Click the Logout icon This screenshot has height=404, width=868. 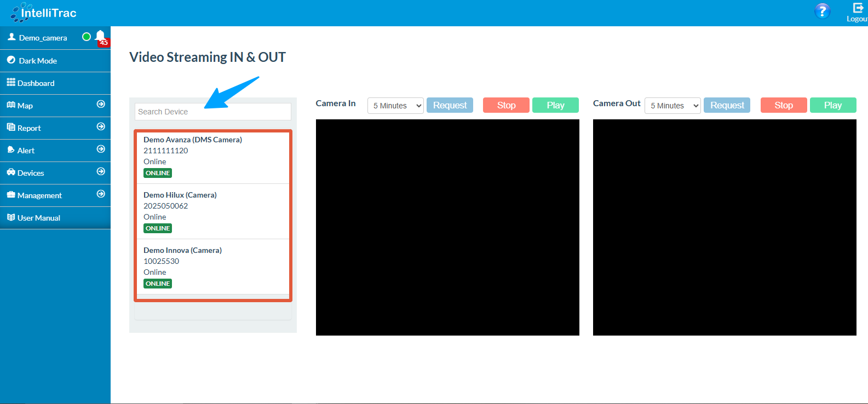(x=858, y=8)
